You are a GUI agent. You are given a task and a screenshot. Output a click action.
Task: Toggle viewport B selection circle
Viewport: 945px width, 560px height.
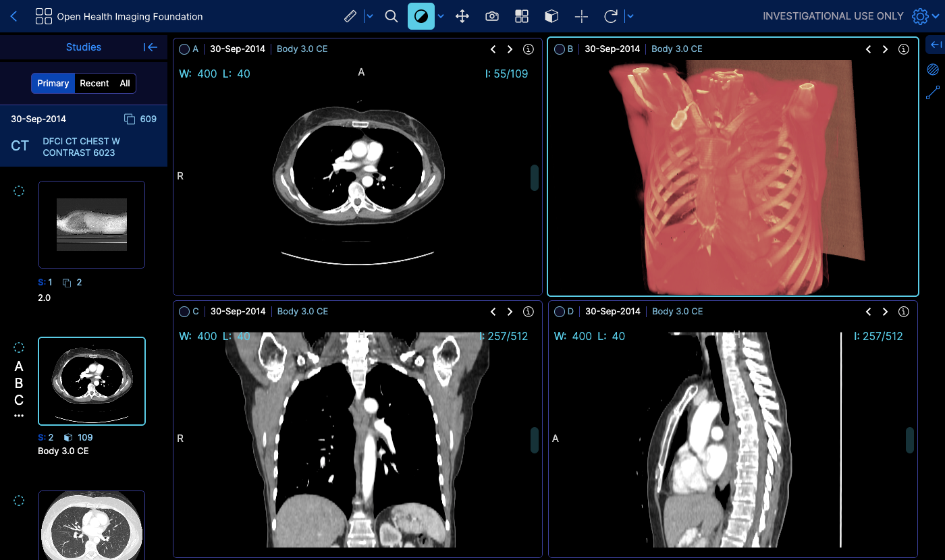(559, 49)
